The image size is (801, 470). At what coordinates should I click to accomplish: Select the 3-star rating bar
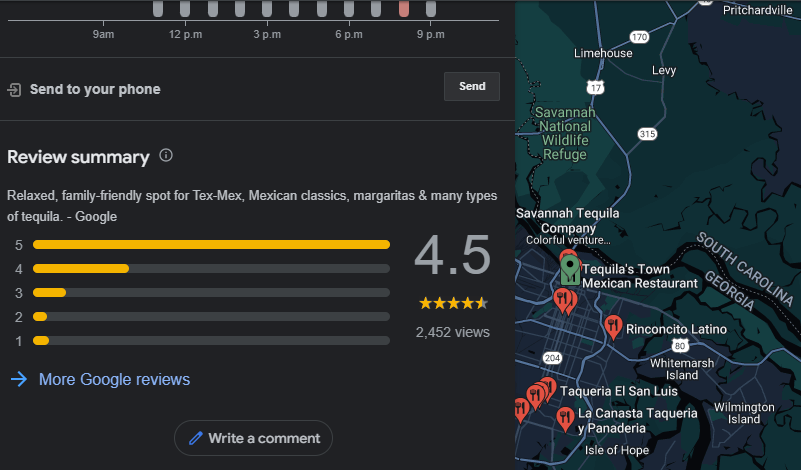211,293
